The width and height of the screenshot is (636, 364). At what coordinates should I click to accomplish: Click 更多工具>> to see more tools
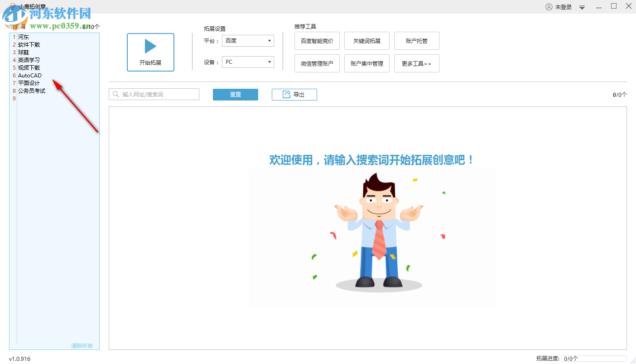point(416,63)
